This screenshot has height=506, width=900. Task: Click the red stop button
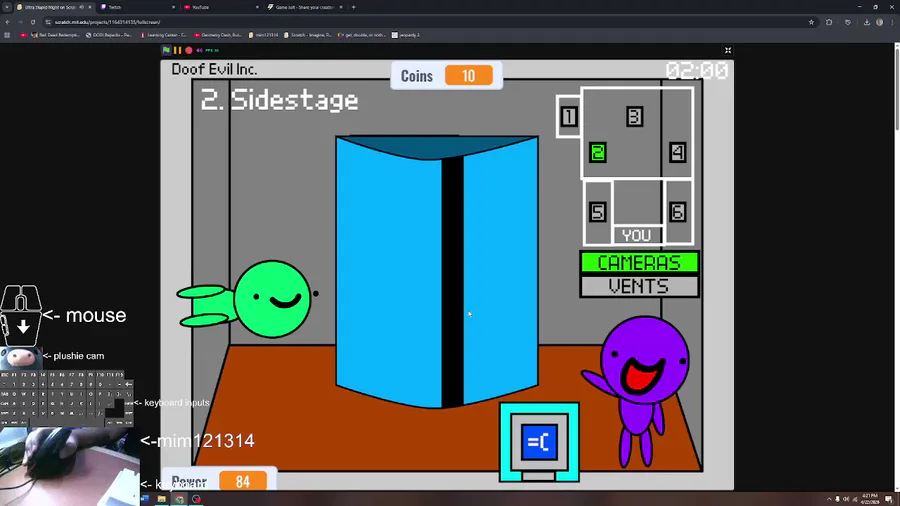(188, 50)
